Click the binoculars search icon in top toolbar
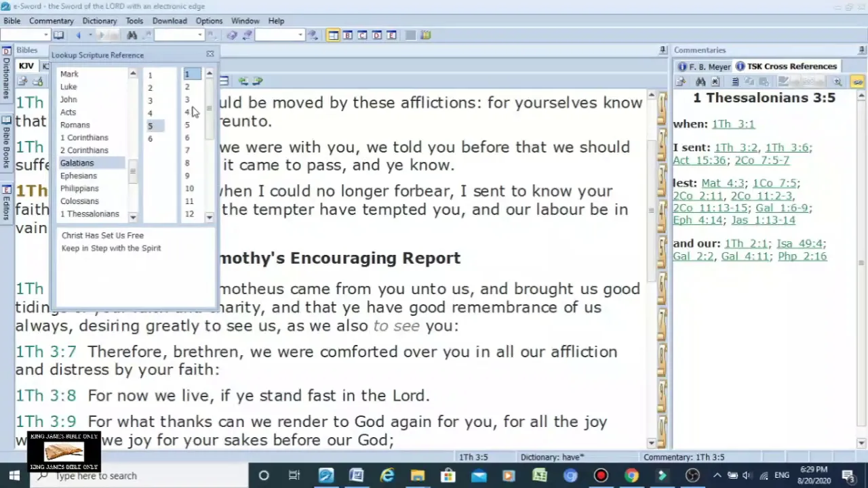The height and width of the screenshot is (488, 868). 132,35
